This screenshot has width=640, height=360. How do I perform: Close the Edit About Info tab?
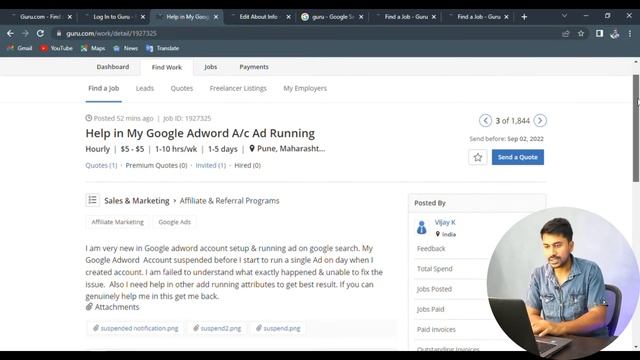tap(289, 17)
